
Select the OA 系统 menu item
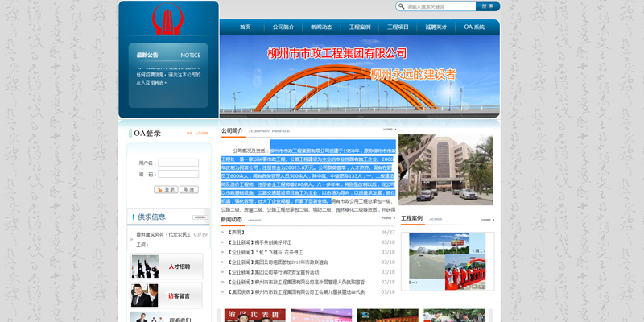[474, 27]
